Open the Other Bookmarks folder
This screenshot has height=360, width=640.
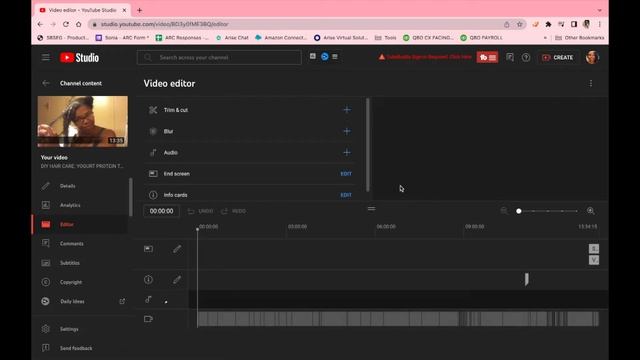click(x=580, y=38)
